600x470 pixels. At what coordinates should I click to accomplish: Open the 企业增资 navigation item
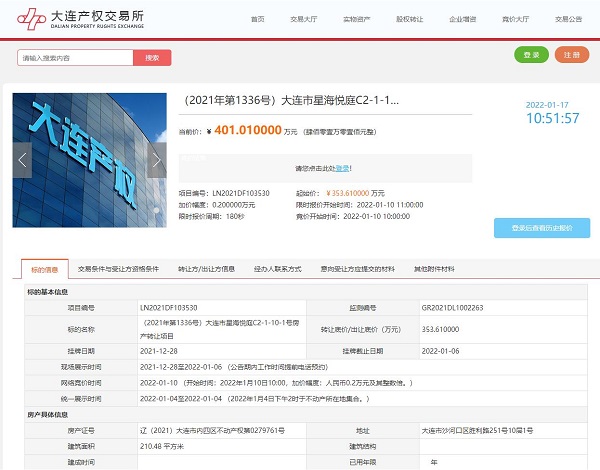[463, 19]
